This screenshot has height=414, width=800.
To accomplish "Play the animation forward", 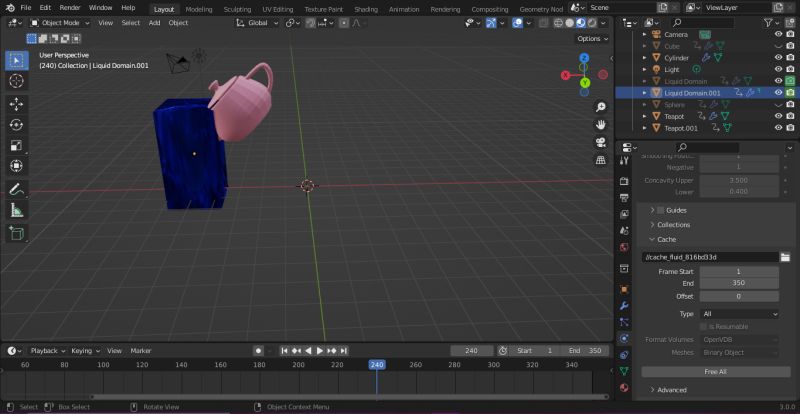I will (x=320, y=351).
